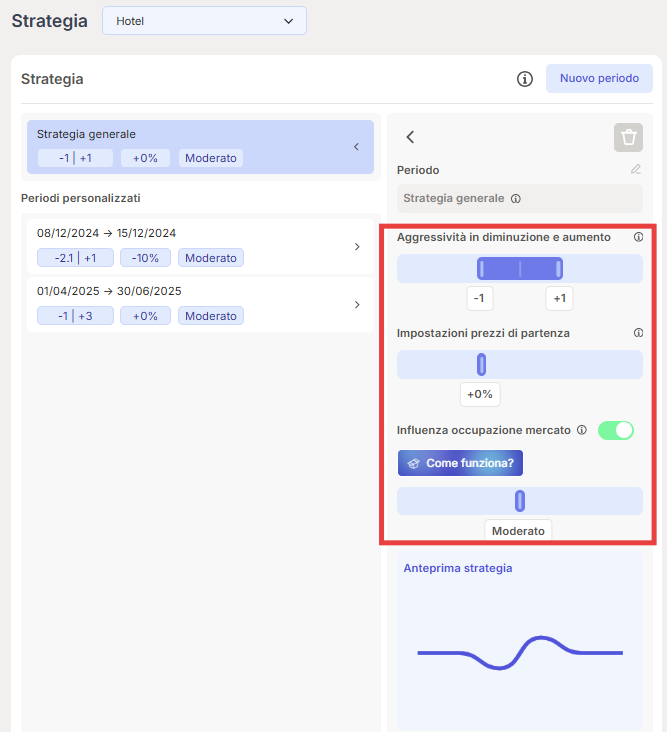This screenshot has width=667, height=732.
Task: Click the Nuovo periodo button
Action: 599,78
